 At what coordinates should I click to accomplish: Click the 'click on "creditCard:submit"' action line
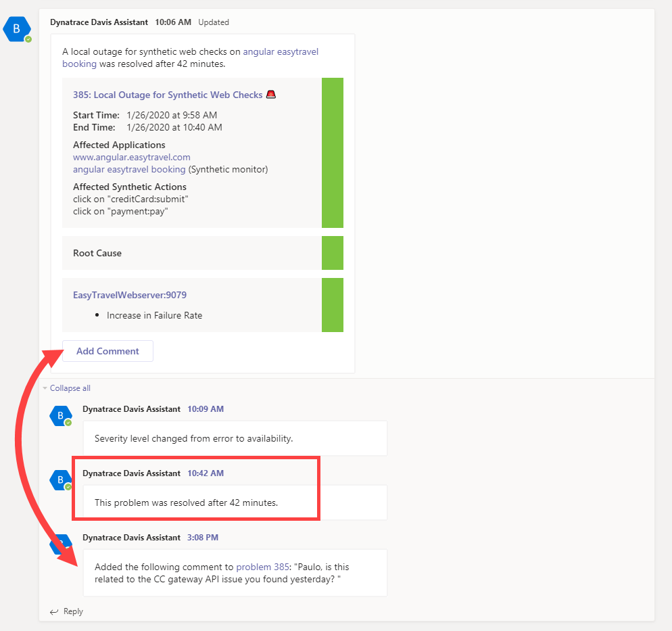click(x=130, y=200)
